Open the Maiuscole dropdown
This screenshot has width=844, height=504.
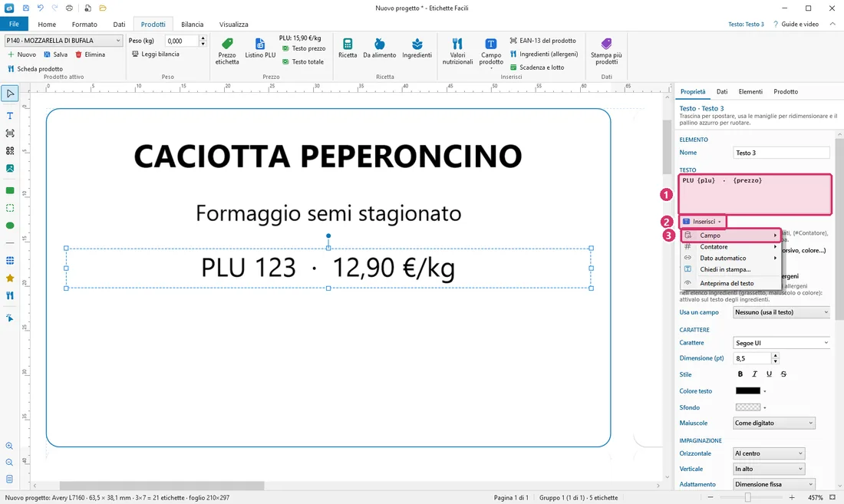[x=774, y=423]
